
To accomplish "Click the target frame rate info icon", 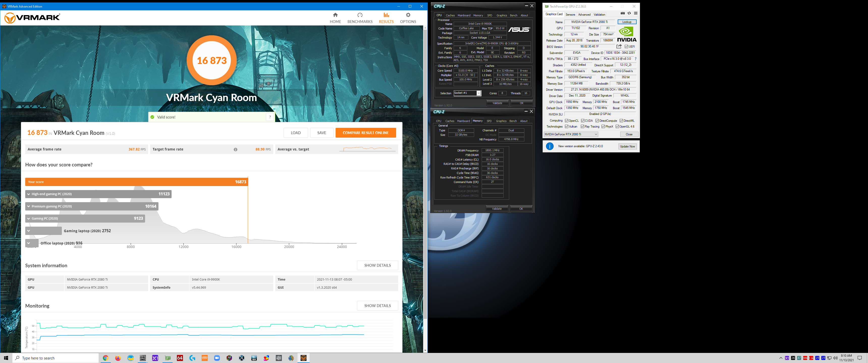I will 235,149.
